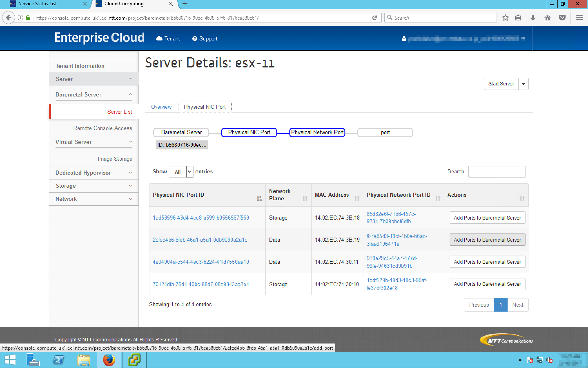
Task: Sort by Actions column
Action: [x=522, y=199]
